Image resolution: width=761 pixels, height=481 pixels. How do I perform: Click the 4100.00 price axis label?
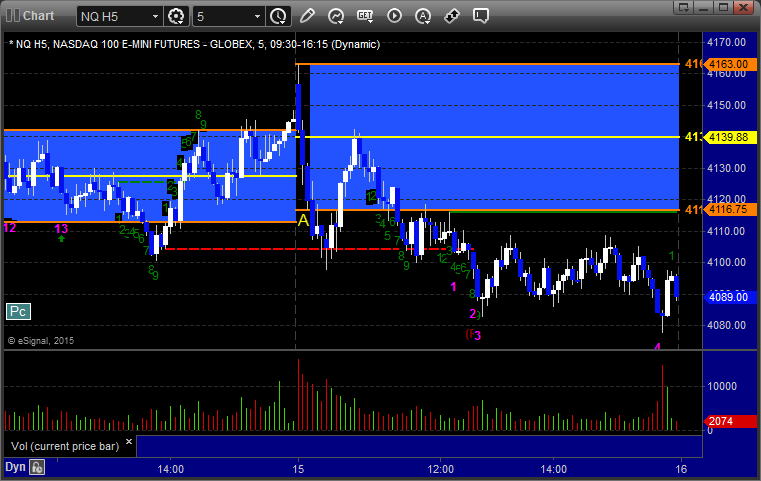[727, 263]
